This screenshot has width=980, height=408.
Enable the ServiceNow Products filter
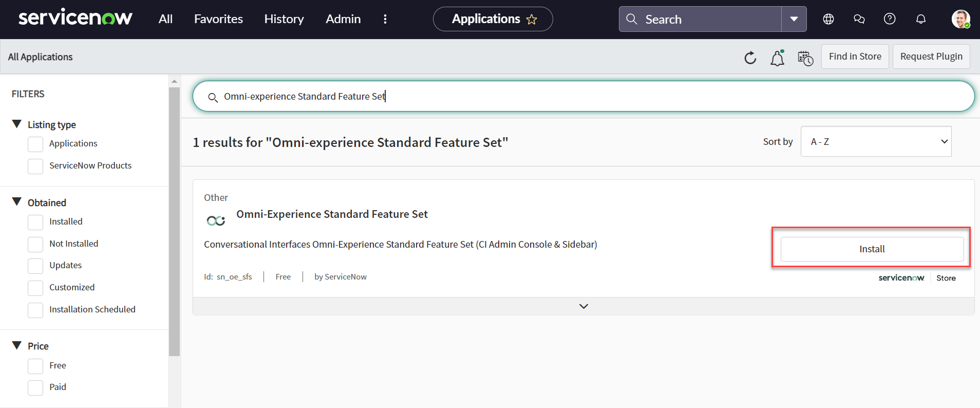(35, 166)
